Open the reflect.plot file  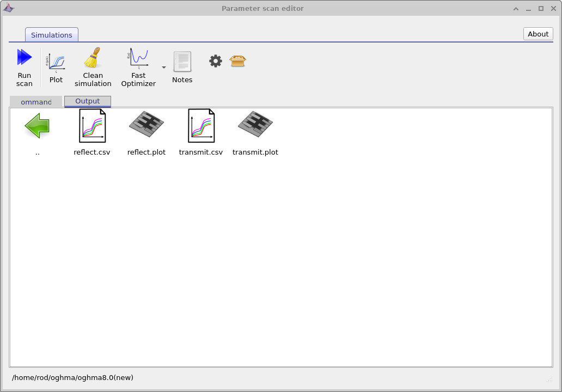pos(146,125)
